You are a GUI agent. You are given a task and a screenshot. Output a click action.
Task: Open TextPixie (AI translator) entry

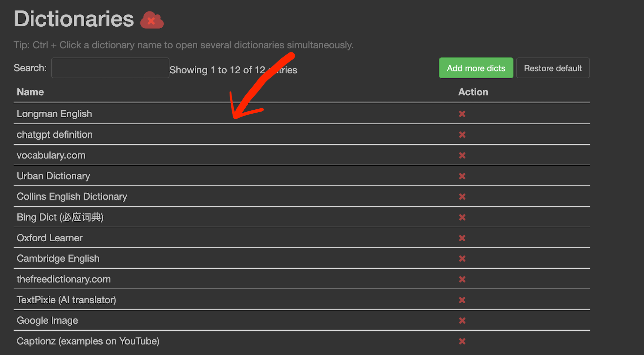[66, 300]
